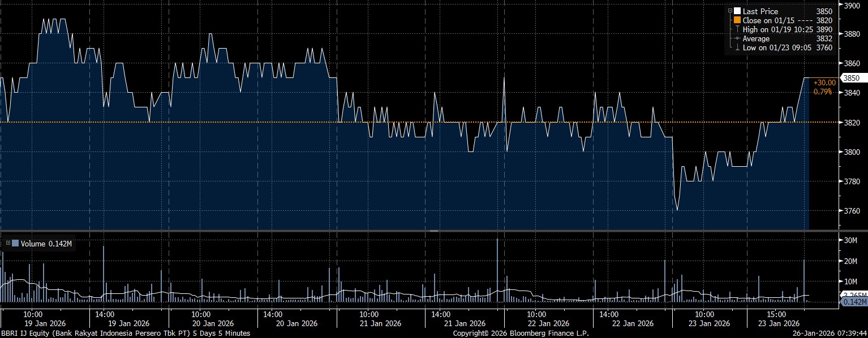The width and height of the screenshot is (868, 338).
Task: Click the 0.142M volume axis tag
Action: pos(852,303)
